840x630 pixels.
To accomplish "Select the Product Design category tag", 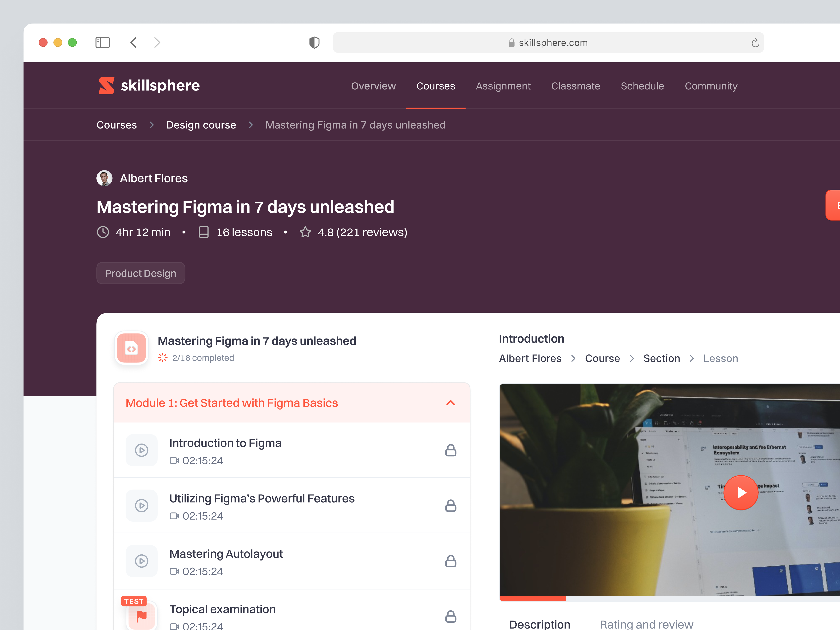I will tap(140, 273).
